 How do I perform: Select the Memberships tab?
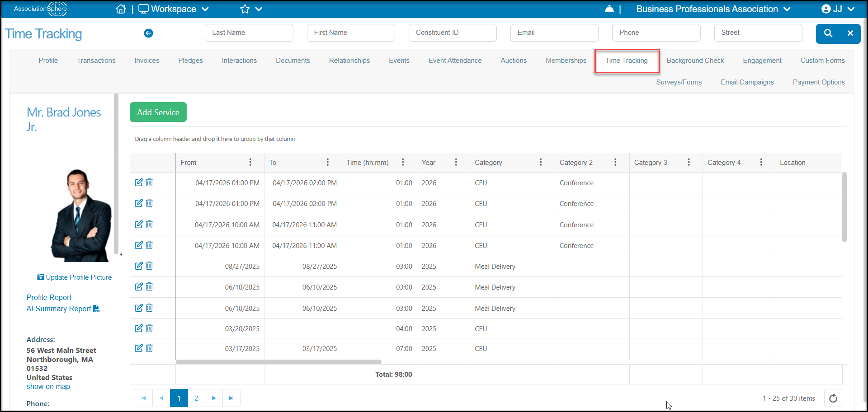click(x=566, y=61)
